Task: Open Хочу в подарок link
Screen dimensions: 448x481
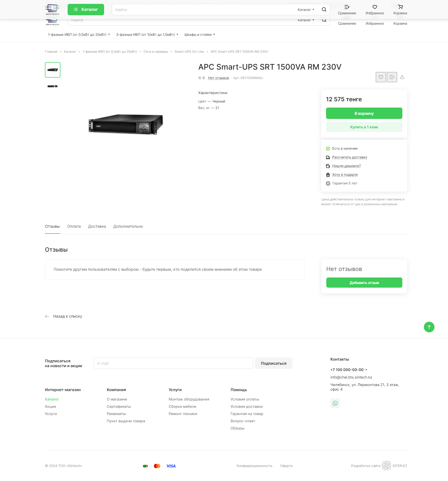Action: point(345,175)
